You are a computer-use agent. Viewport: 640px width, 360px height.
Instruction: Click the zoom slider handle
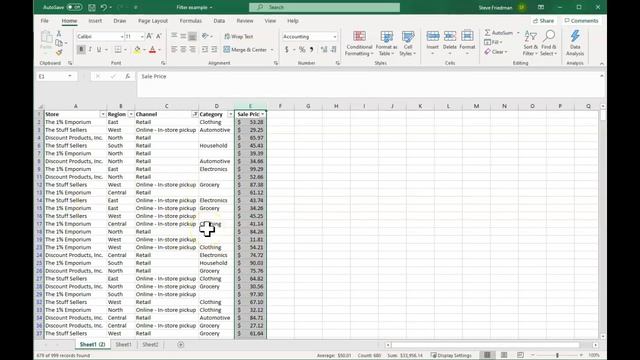[x=557, y=355]
